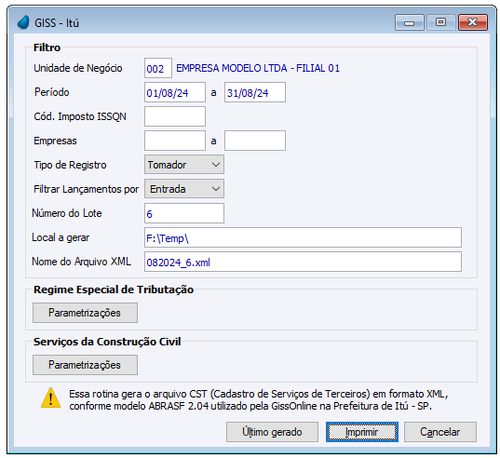Click the Local a gerar label

pyautogui.click(x=60, y=237)
